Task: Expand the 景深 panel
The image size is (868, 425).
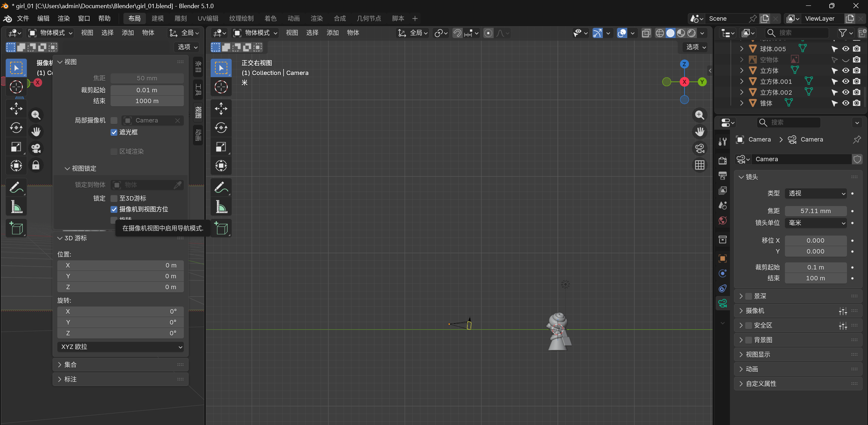Action: (x=760, y=296)
